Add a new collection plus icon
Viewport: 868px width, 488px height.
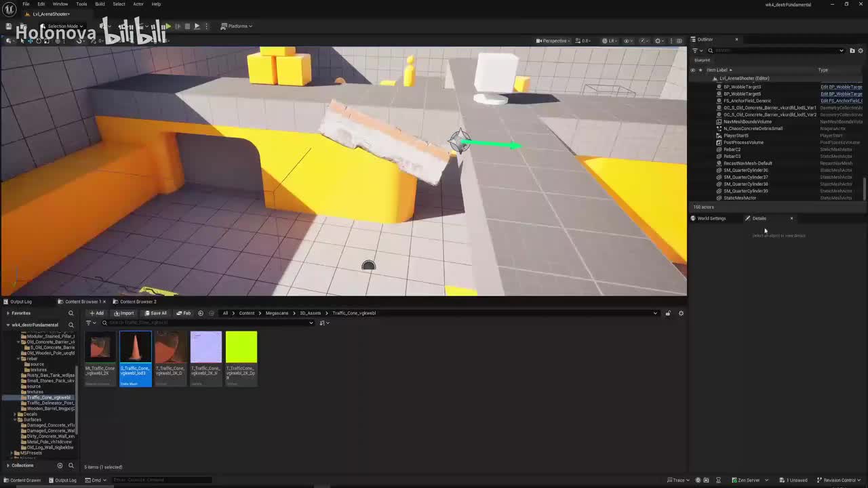[x=60, y=466]
